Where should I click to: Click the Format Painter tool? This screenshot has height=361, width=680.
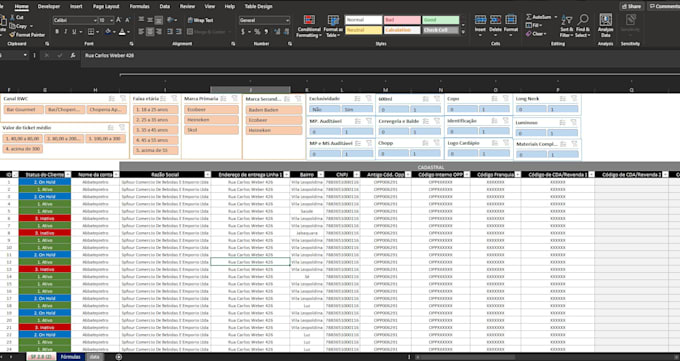pyautogui.click(x=27, y=35)
